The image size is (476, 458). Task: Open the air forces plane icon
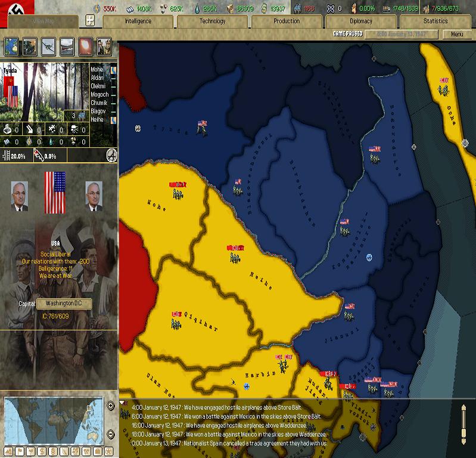[49, 47]
